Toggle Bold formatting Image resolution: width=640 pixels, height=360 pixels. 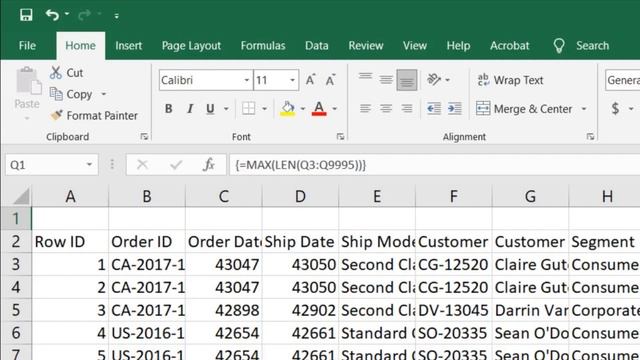point(168,109)
